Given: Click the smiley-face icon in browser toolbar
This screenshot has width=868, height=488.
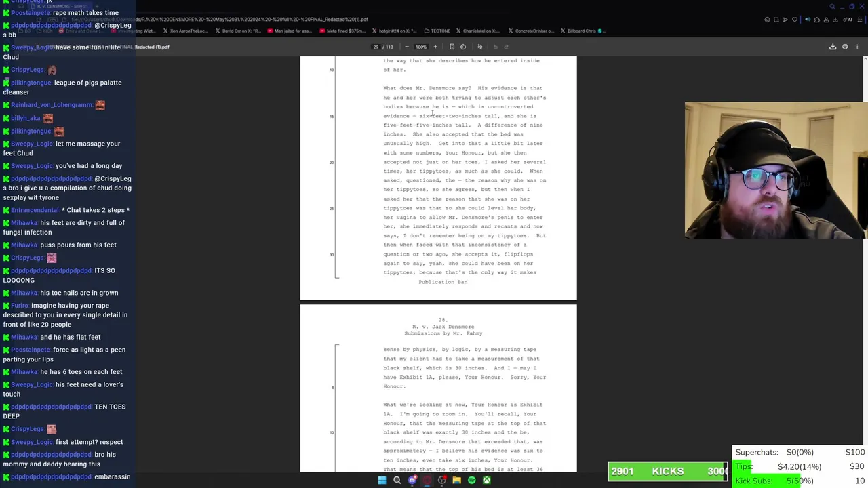Looking at the screenshot, I should click(x=767, y=20).
